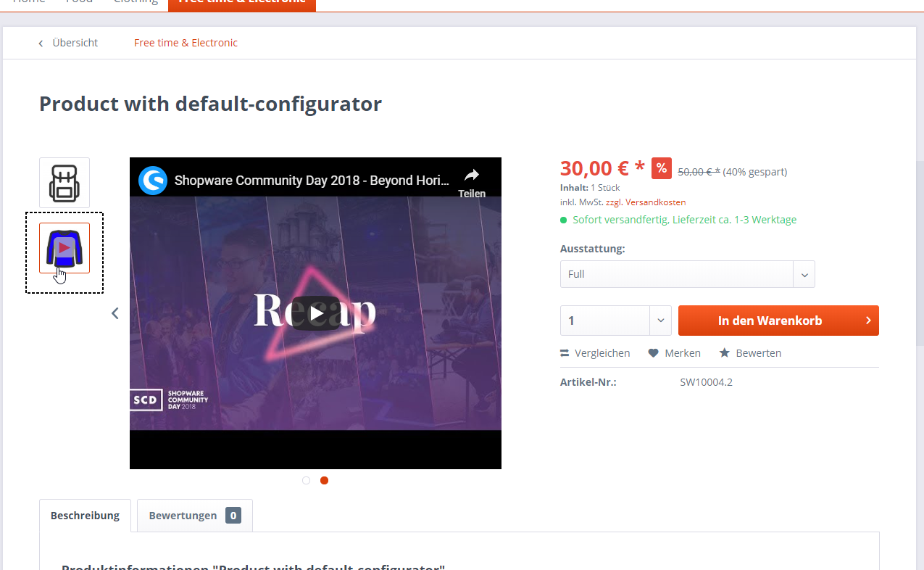
Task: Select the first image slider dot
Action: [306, 480]
